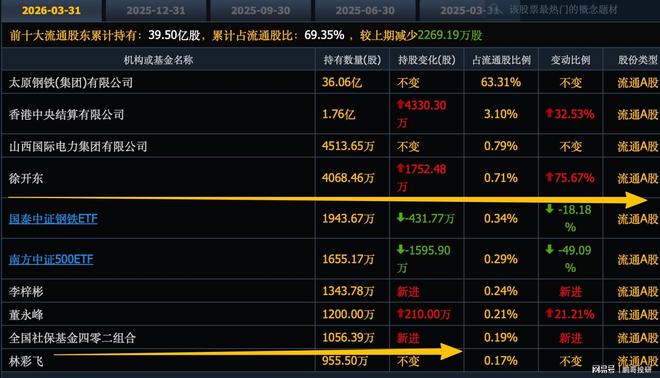Image resolution: width=660 pixels, height=378 pixels.
Task: Select the 2026-03-31 report date tab
Action: [51, 11]
